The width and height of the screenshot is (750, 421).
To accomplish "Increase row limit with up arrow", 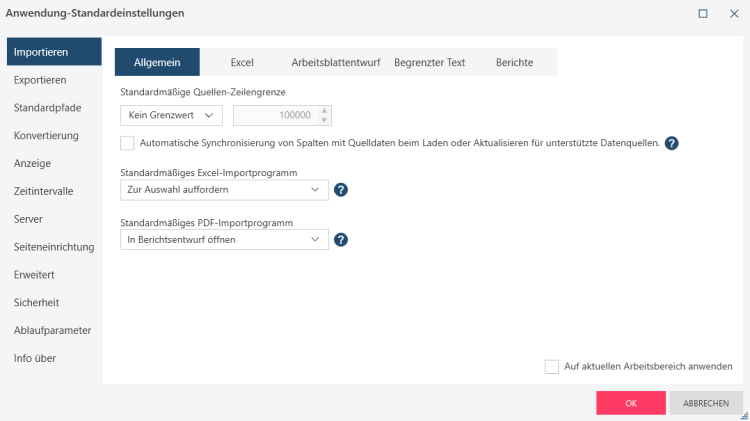I will click(324, 110).
